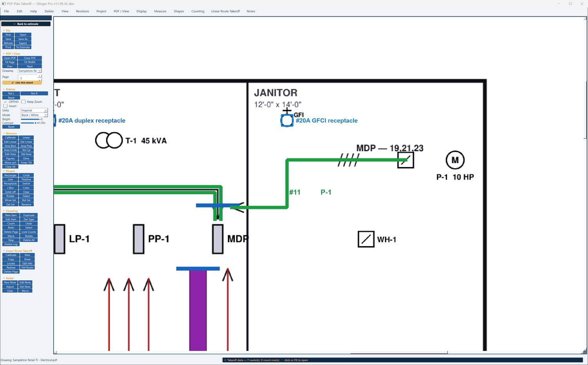
Task: Select the Area Rect measure tool
Action: 10,146
